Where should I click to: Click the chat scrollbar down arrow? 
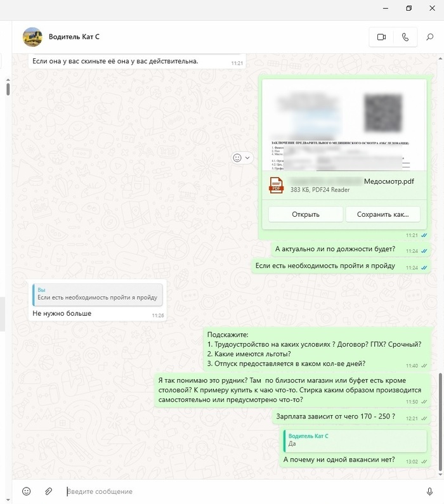point(440,474)
